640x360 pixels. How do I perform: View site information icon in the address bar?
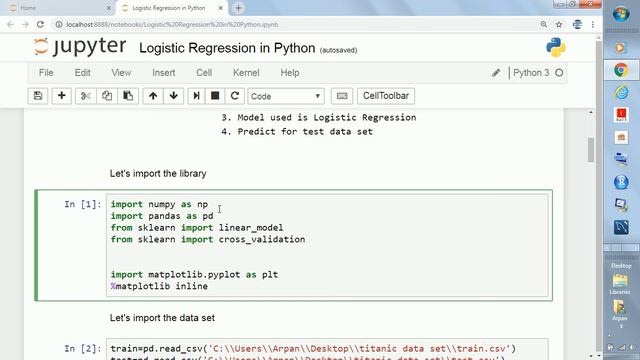(59, 24)
